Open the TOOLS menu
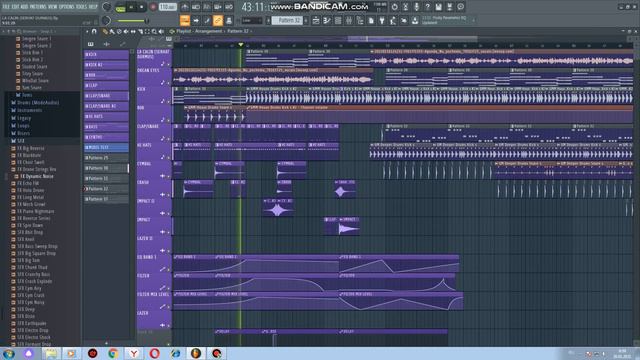 coord(82,7)
